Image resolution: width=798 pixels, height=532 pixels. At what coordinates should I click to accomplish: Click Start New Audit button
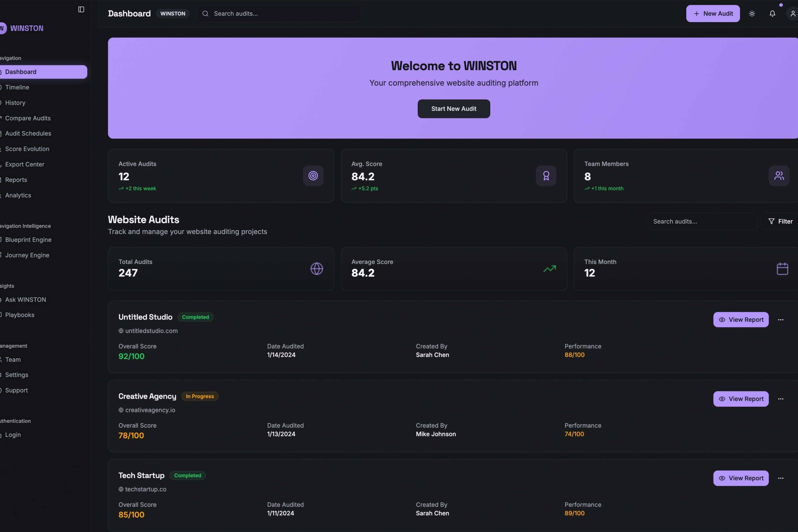tap(454, 109)
